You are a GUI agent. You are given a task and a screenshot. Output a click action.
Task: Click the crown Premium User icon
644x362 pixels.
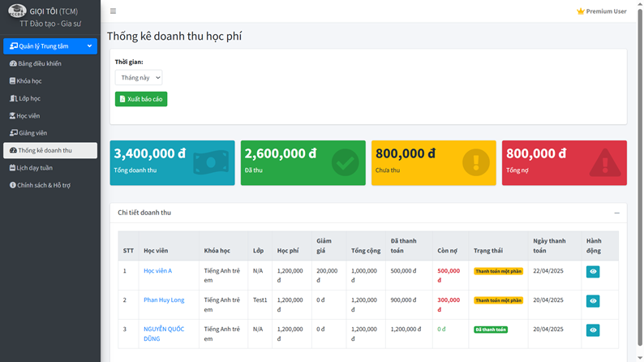581,11
